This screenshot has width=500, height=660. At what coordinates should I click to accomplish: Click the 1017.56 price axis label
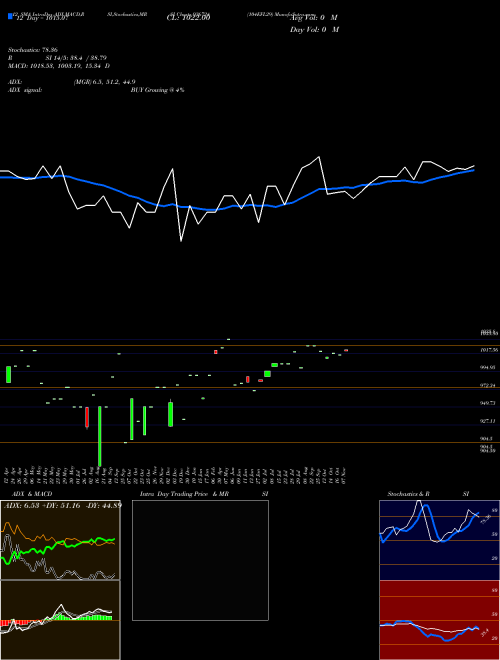coord(489,350)
